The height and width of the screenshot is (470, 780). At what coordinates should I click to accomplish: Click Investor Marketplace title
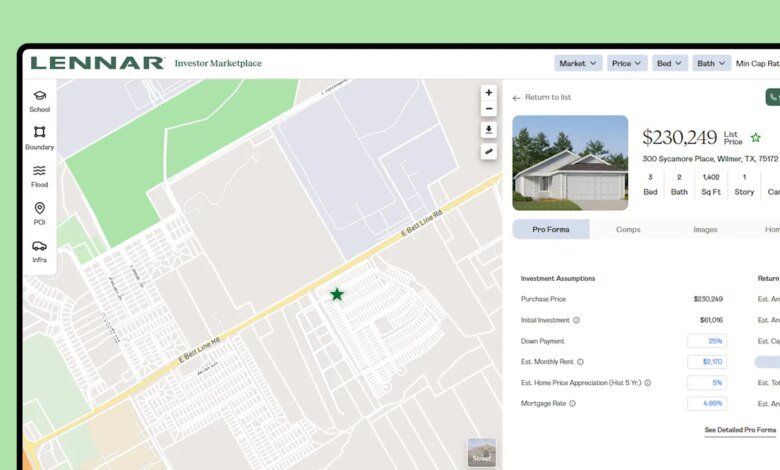(x=218, y=63)
